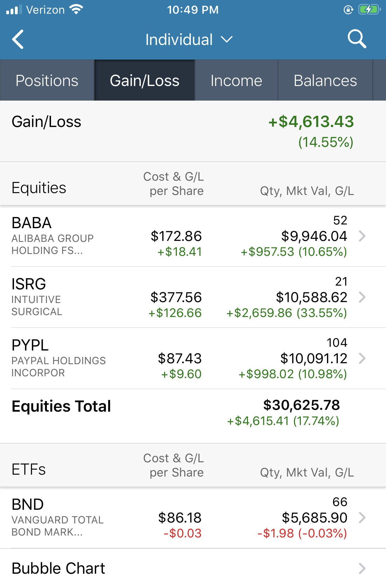Open BND position details chevron
The width and height of the screenshot is (386, 588).
point(362,518)
